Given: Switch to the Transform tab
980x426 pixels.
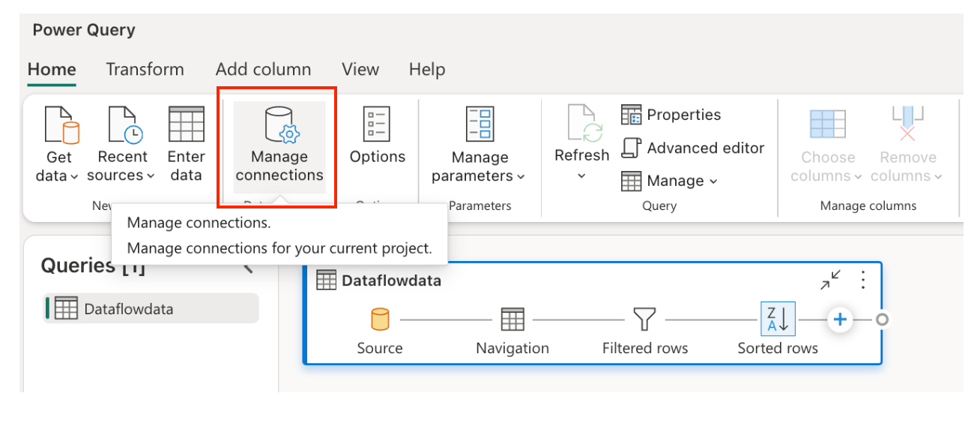Looking at the screenshot, I should [145, 69].
